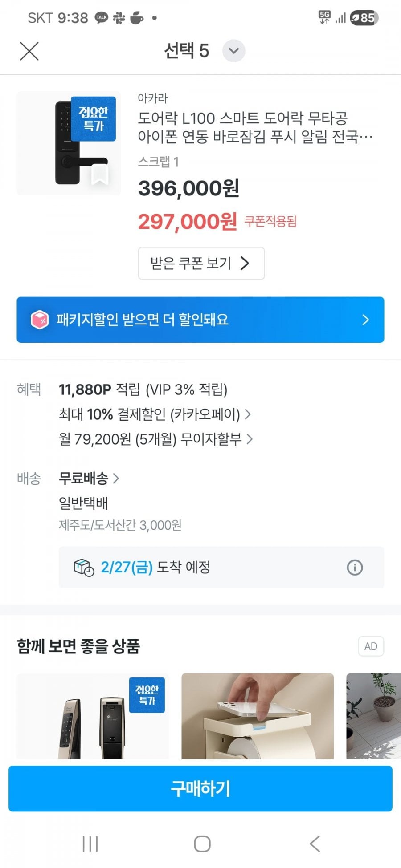Open the gold door lock recommended product
The width and height of the screenshot is (401, 868).
coord(93,716)
